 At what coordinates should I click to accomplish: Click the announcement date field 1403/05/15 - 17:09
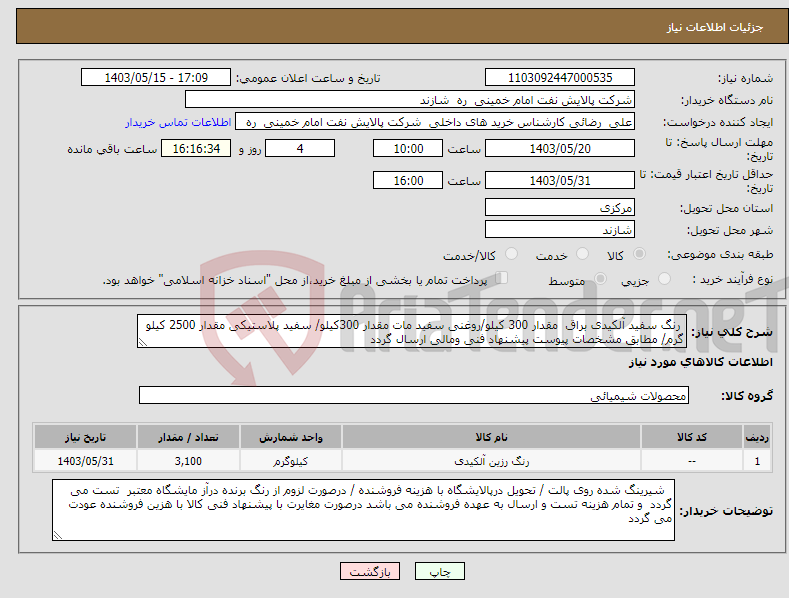tap(156, 78)
